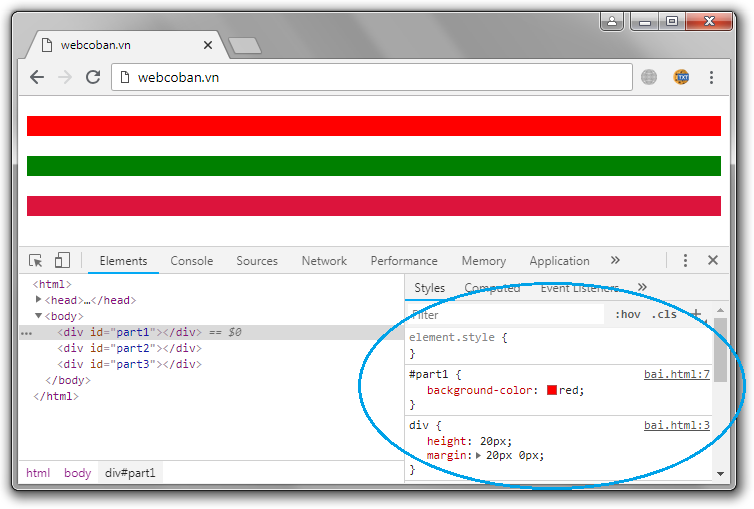Click the inspect element picker icon
The height and width of the screenshot is (509, 754).
[x=36, y=261]
